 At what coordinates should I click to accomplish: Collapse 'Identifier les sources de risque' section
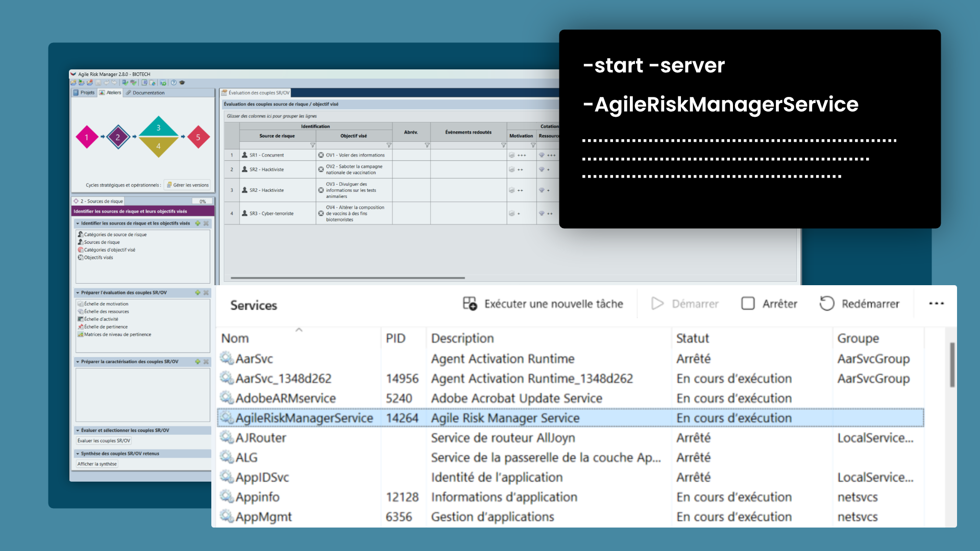coord(78,223)
